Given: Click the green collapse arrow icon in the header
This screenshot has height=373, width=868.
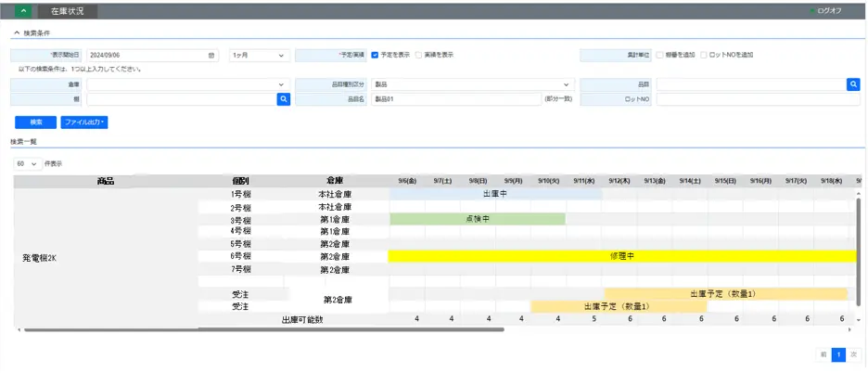Looking at the screenshot, I should 23,11.
